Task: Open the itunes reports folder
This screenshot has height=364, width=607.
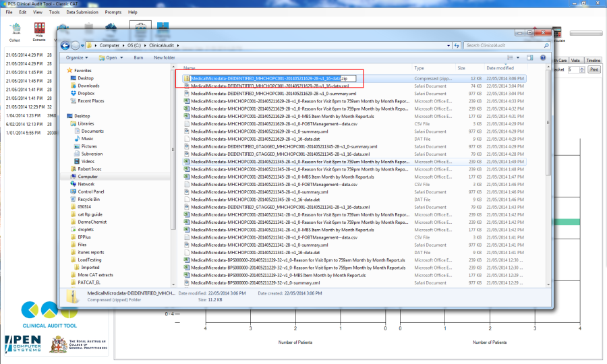Action: (88, 252)
